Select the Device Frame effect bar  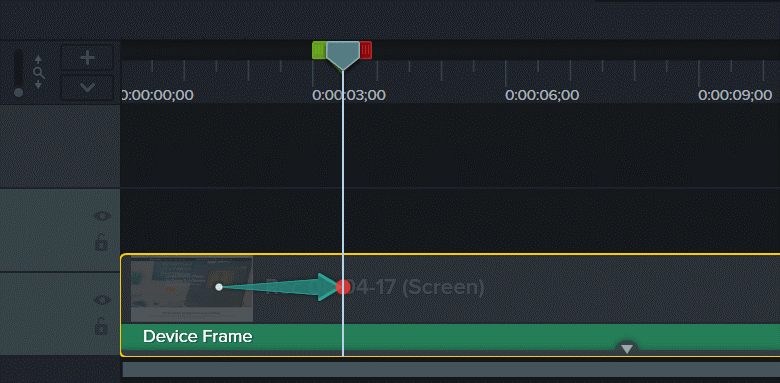pos(450,337)
